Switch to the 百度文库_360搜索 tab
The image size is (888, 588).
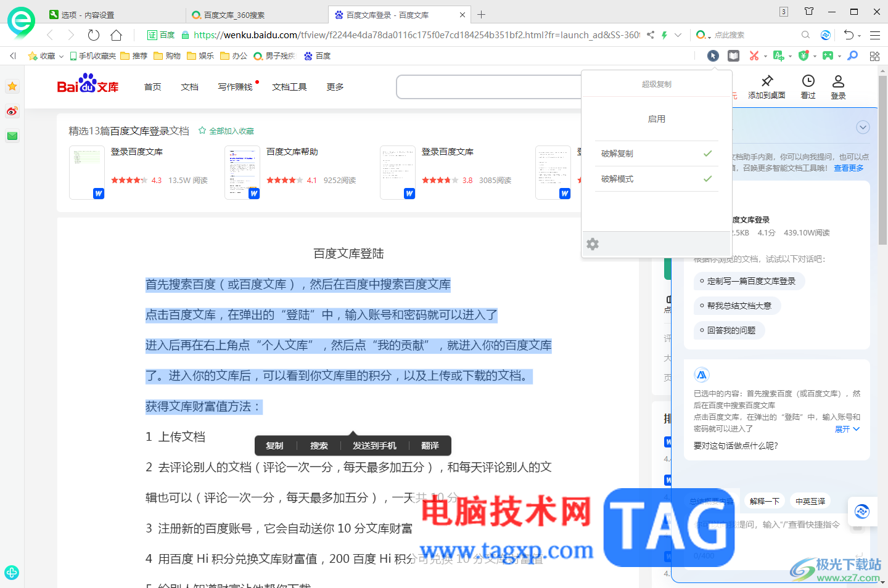[x=258, y=14]
